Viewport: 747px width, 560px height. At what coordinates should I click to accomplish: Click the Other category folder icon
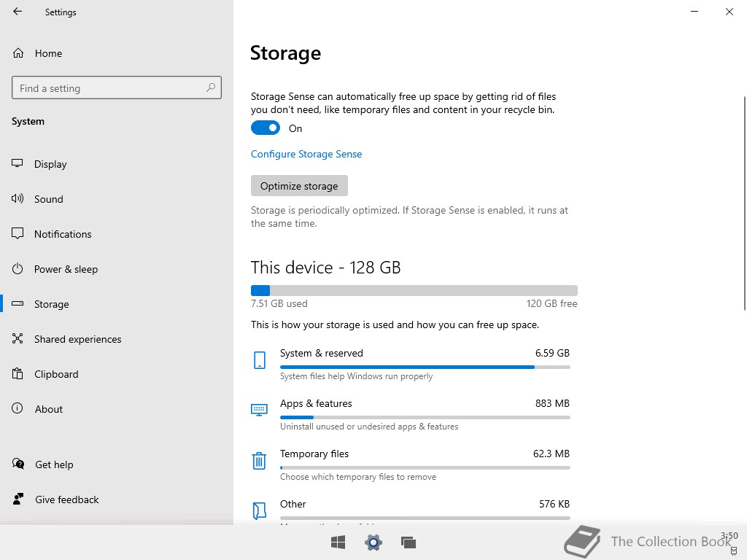point(259,511)
